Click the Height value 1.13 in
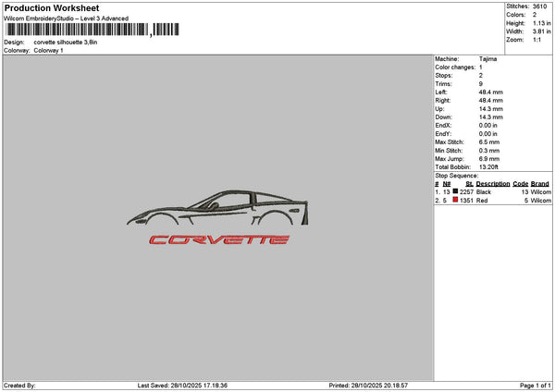The width and height of the screenshot is (555, 392). pos(541,23)
